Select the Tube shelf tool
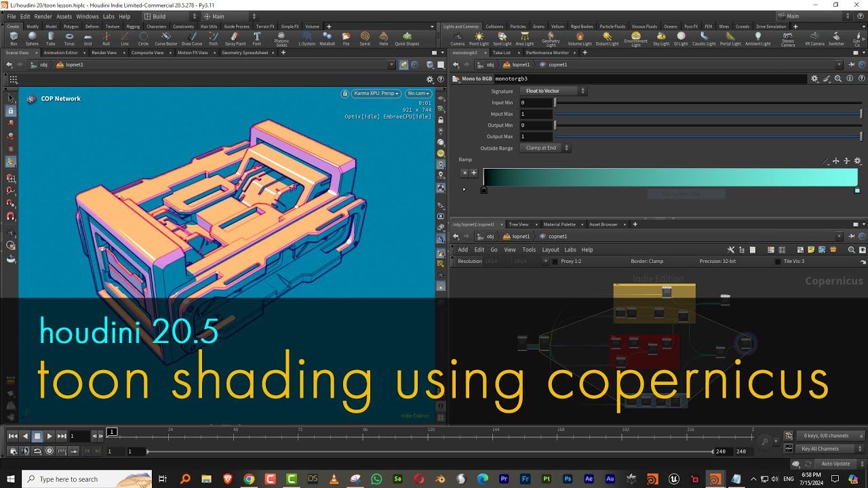Viewport: 868px width, 488px height. [51, 39]
